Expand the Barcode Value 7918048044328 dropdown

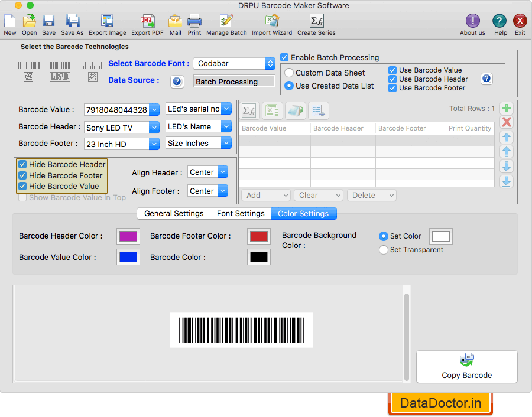[x=154, y=110]
